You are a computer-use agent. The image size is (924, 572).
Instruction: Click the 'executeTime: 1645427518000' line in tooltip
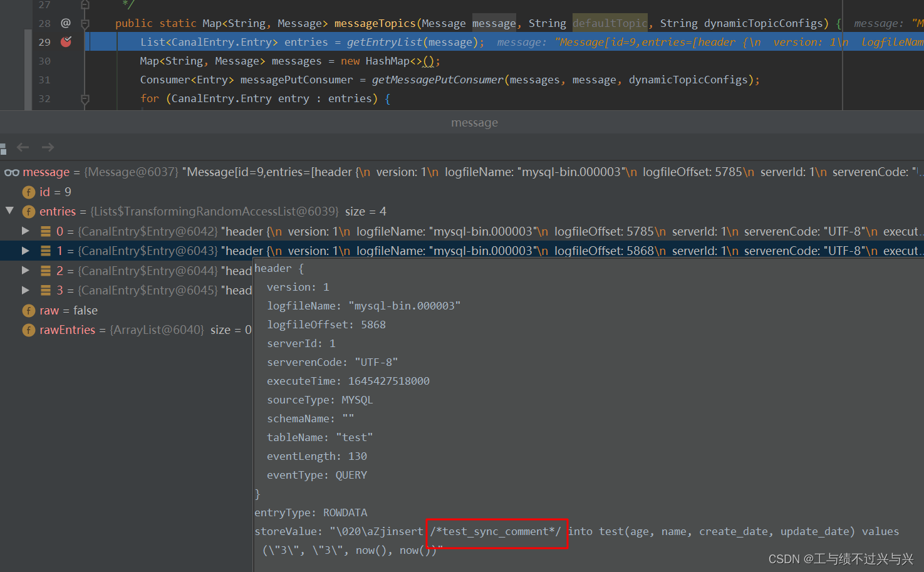point(348,381)
